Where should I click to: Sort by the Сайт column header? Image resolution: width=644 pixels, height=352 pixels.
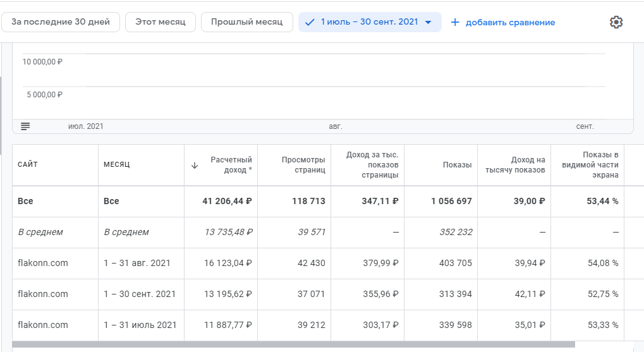28,165
